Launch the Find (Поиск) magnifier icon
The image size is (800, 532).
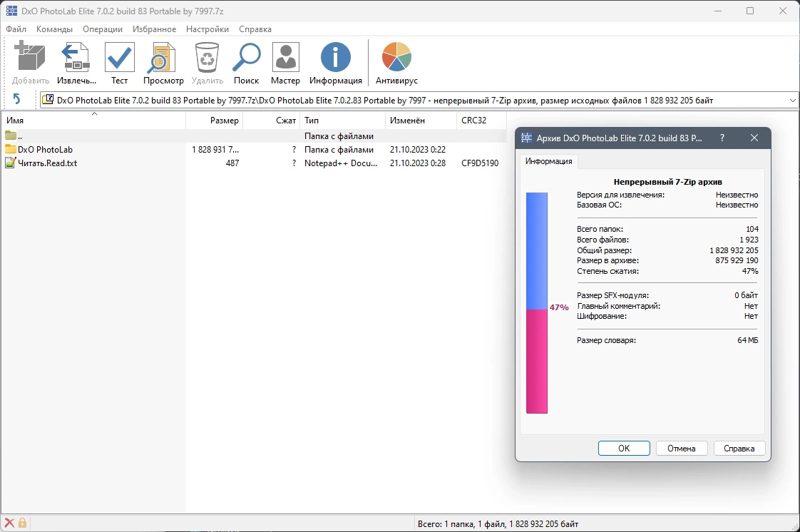point(247,58)
